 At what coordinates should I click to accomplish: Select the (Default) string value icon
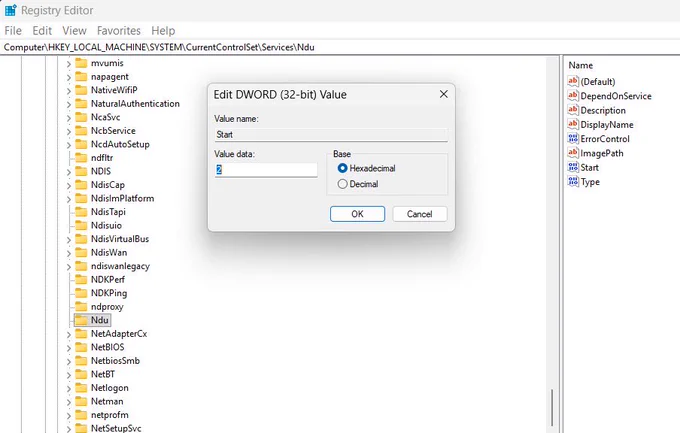pos(573,81)
